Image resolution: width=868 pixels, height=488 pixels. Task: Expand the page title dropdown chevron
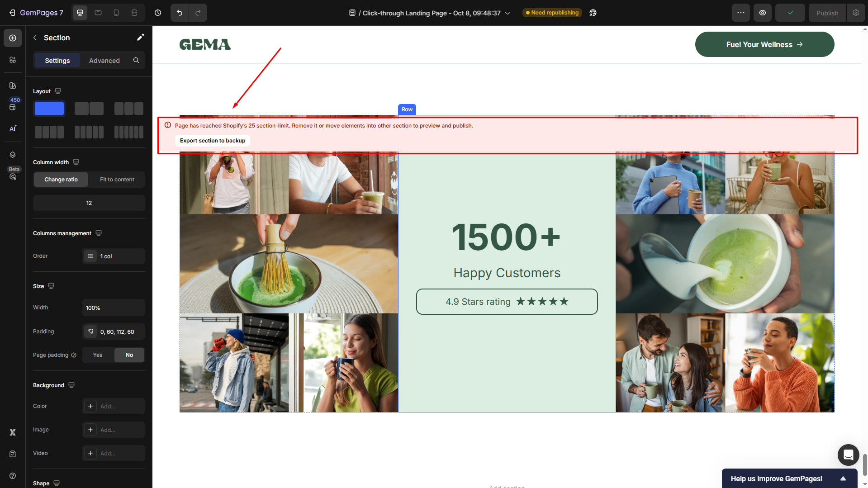508,13
